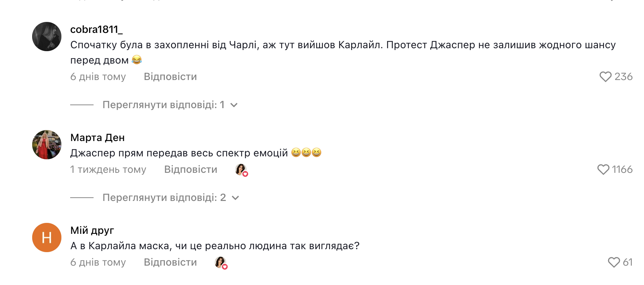Like Марта Ден's comment with heart
644x285 pixels.
(603, 170)
